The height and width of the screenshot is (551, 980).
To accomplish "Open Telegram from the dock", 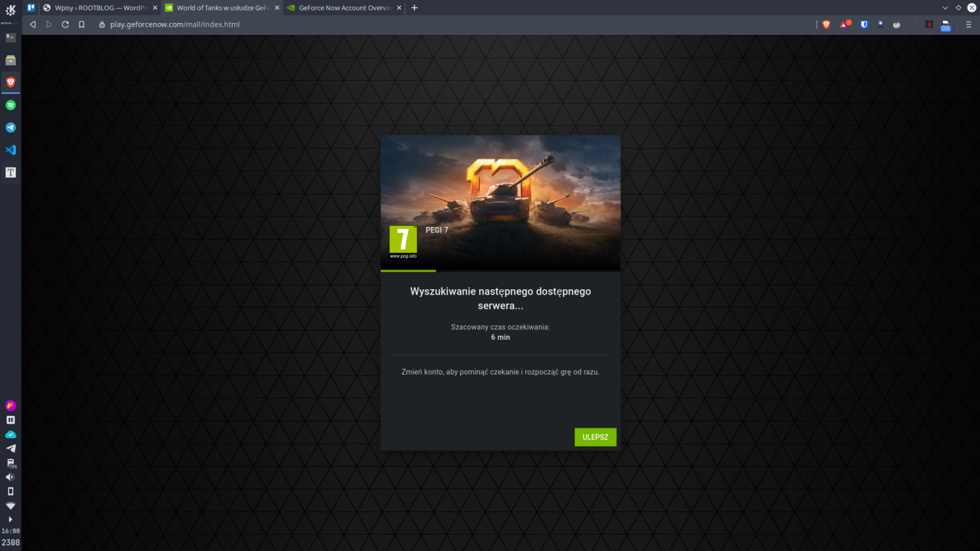I will point(11,127).
